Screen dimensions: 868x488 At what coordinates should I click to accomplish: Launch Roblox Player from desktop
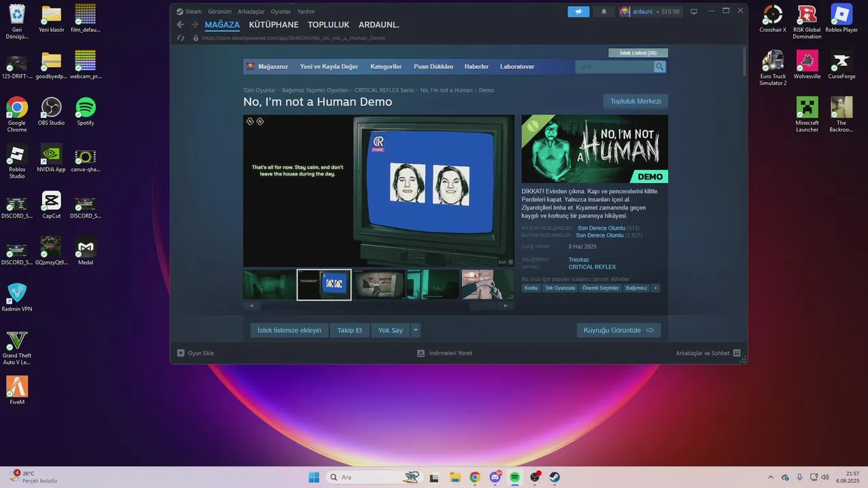point(842,19)
